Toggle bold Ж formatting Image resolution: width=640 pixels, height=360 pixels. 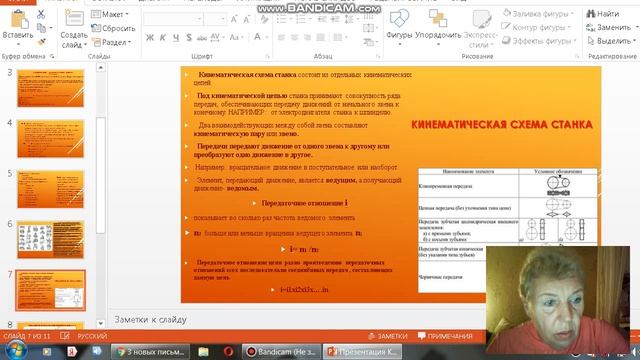tap(150, 38)
